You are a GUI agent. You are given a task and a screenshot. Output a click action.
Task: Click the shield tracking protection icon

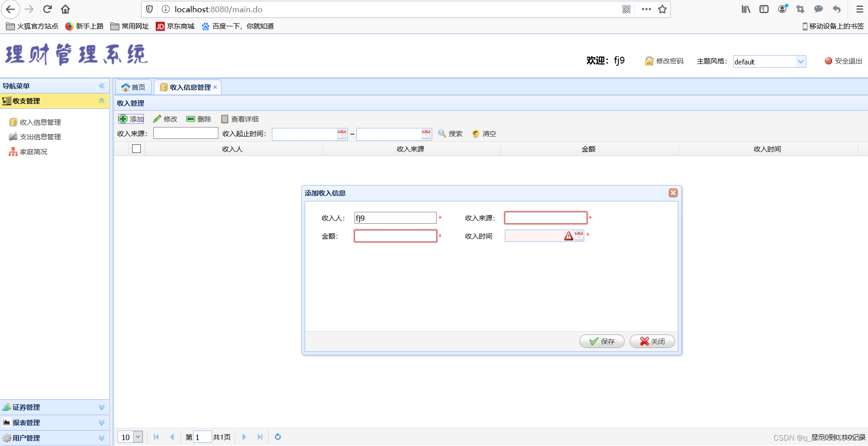(x=149, y=9)
